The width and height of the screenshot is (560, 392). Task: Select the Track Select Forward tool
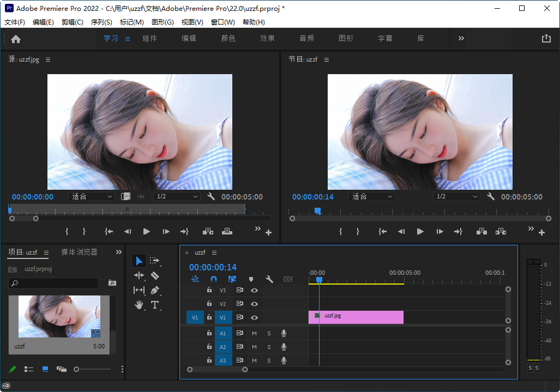155,261
